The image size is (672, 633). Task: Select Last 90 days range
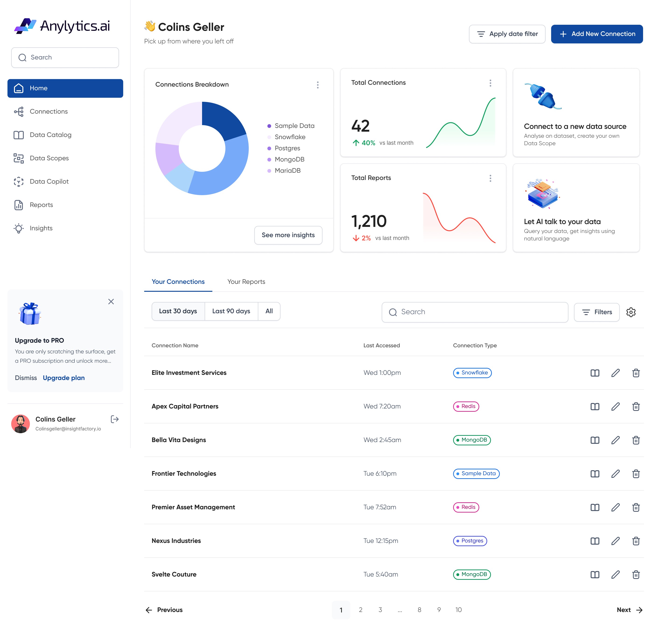click(x=231, y=311)
